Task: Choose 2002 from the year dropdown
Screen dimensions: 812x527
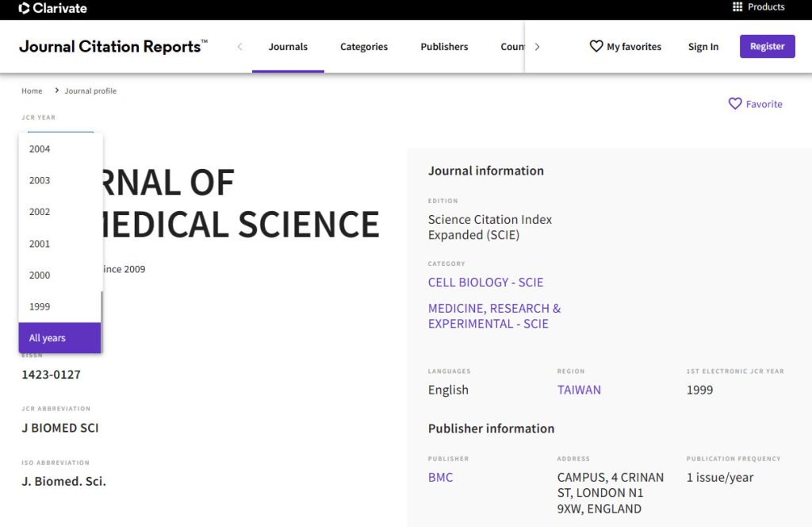Action: pos(59,212)
